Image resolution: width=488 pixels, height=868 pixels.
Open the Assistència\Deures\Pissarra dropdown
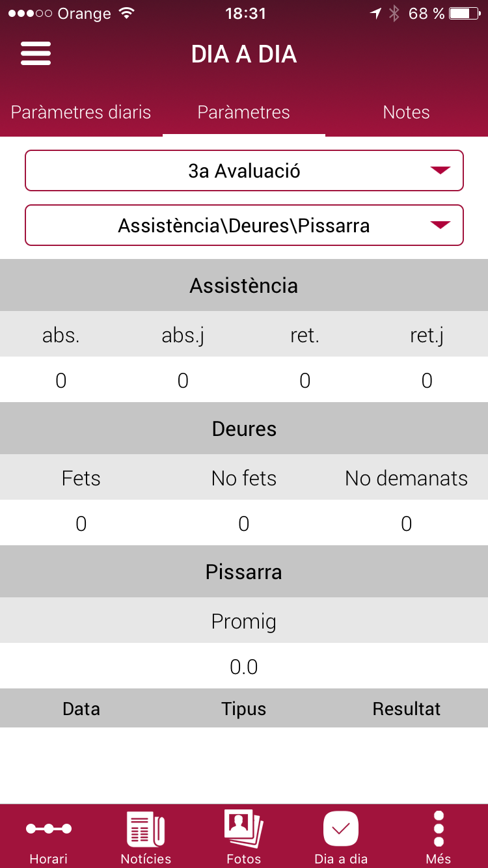tap(244, 226)
